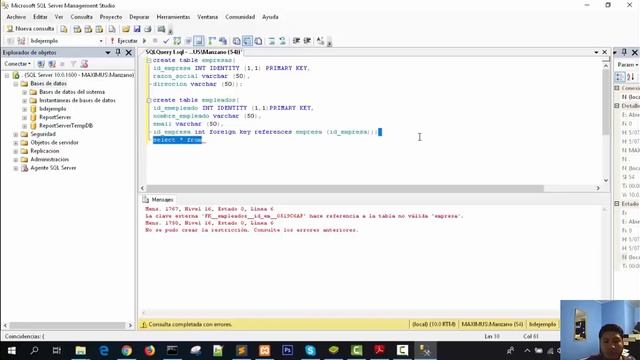This screenshot has height=360, width=640.
Task: Collapse the Bases de datos folder
Action: click(x=16, y=84)
